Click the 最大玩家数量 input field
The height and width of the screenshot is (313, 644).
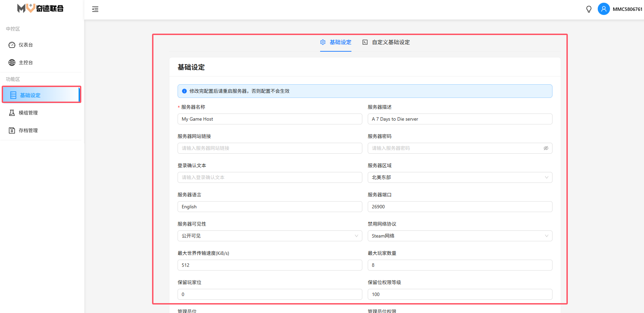pos(460,265)
